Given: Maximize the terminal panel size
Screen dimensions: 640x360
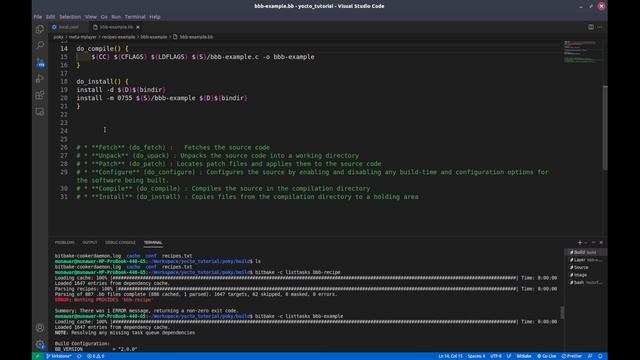Looking at the screenshot, I should click(x=593, y=242).
